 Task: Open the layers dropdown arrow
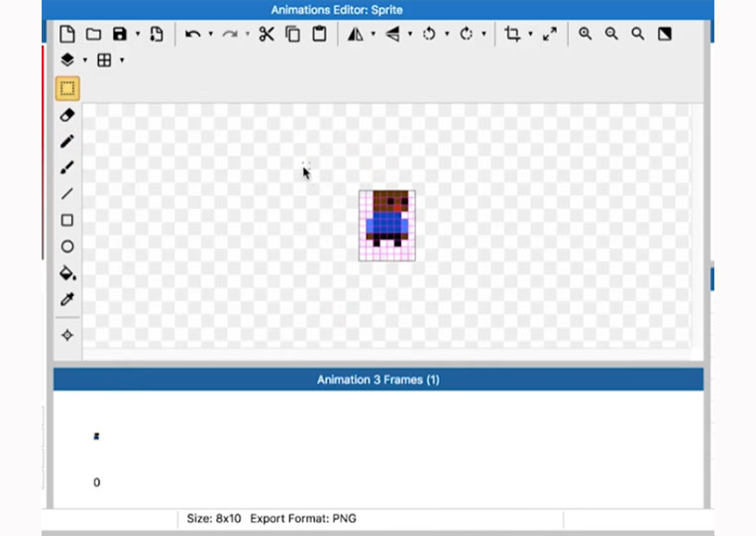[85, 60]
